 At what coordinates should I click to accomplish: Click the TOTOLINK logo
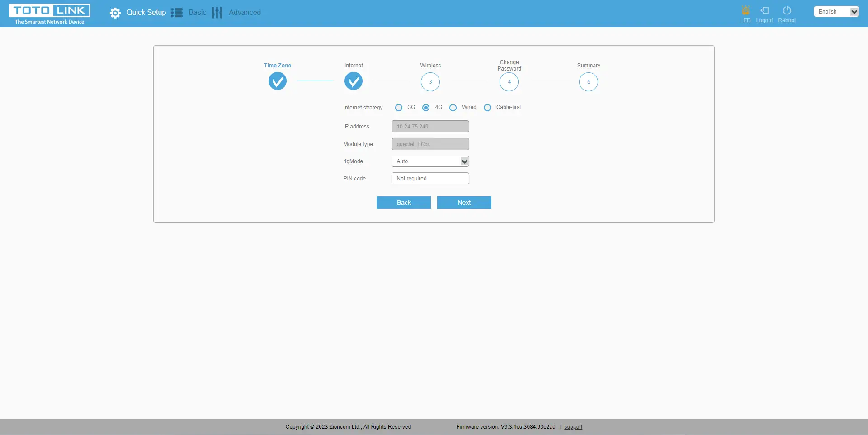point(50,14)
